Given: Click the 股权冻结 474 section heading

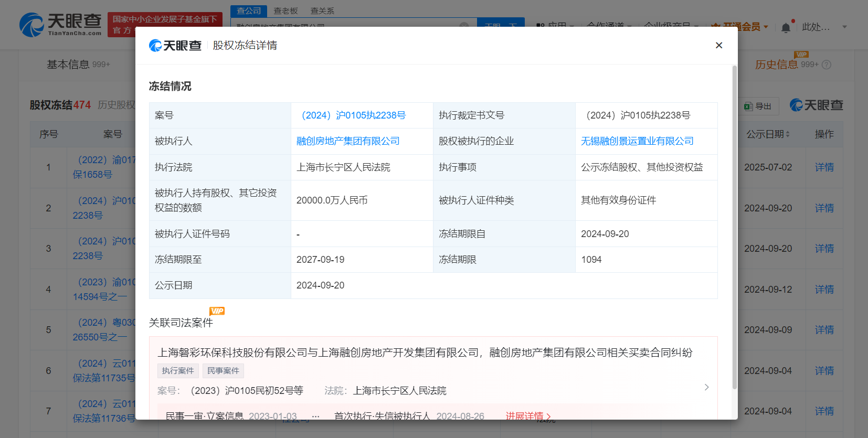Looking at the screenshot, I should point(60,105).
